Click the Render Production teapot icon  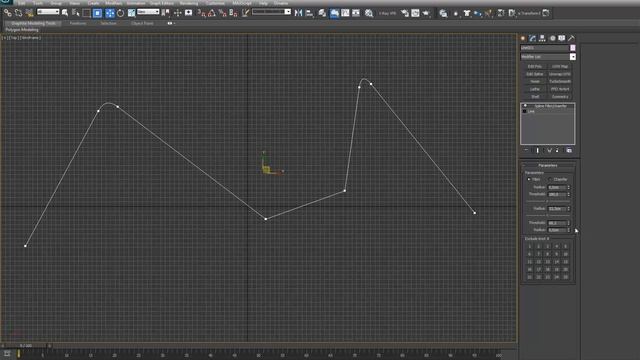click(x=426, y=13)
